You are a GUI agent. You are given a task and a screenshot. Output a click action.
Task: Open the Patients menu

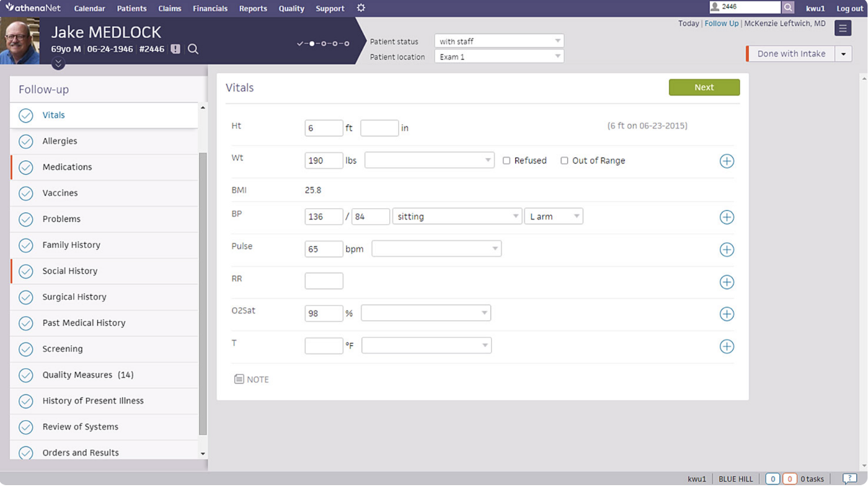[x=131, y=9]
